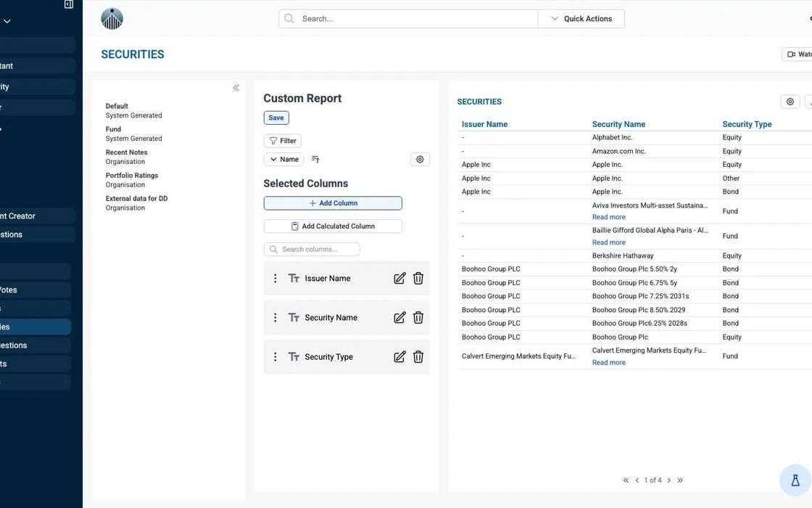Delete the Issuer Name column
Viewport: 812px width, 508px height.
418,279
